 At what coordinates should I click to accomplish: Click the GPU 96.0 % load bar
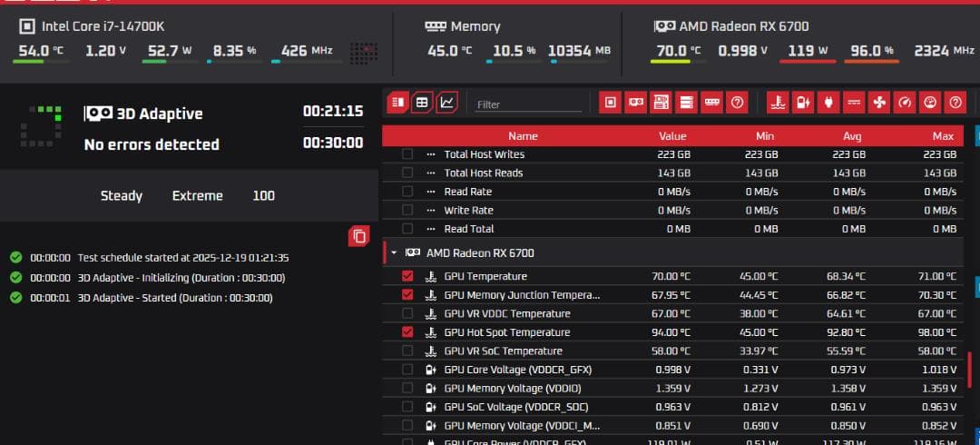pos(872,62)
